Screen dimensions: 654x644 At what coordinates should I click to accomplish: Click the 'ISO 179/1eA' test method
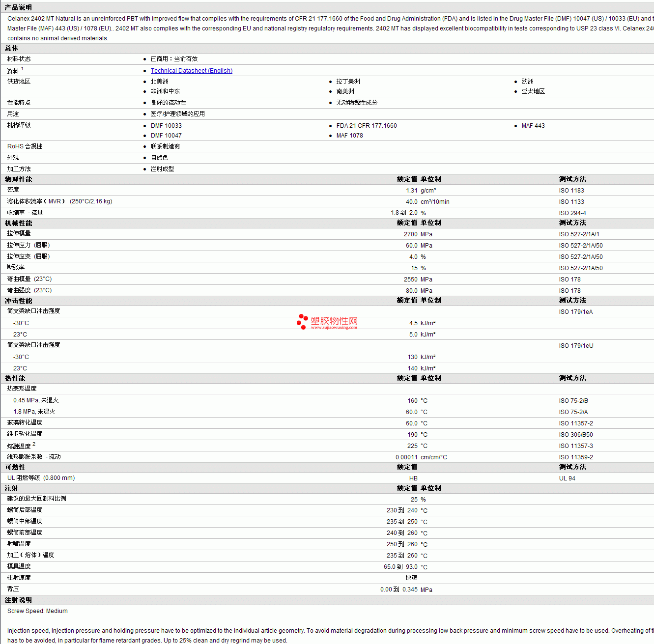576,312
